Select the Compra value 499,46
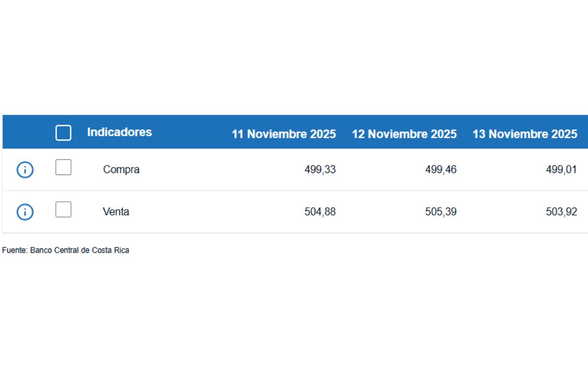 pos(441,170)
